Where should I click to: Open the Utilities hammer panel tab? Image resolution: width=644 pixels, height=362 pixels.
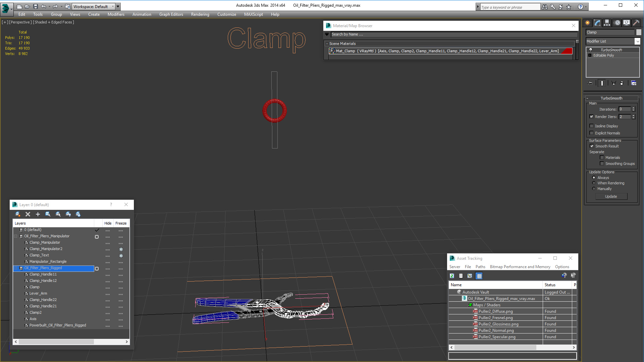[636, 23]
